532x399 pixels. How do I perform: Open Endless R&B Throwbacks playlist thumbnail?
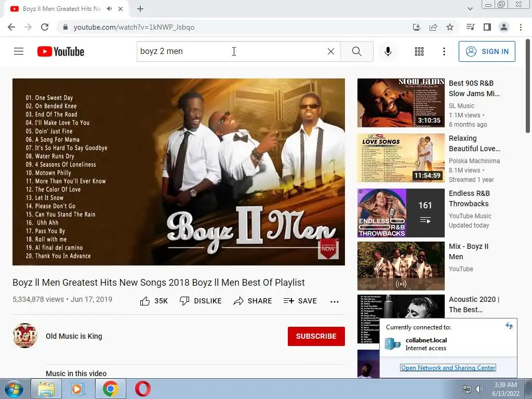pyautogui.click(x=401, y=212)
